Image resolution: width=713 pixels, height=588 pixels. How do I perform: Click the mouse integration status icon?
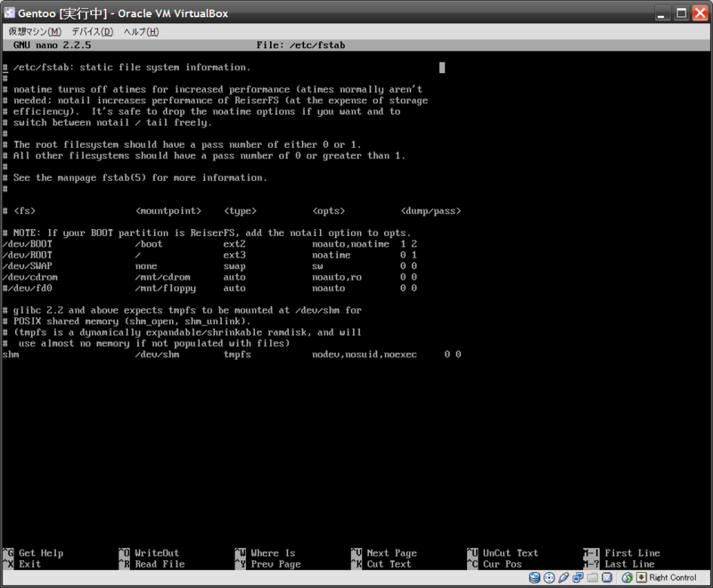627,577
